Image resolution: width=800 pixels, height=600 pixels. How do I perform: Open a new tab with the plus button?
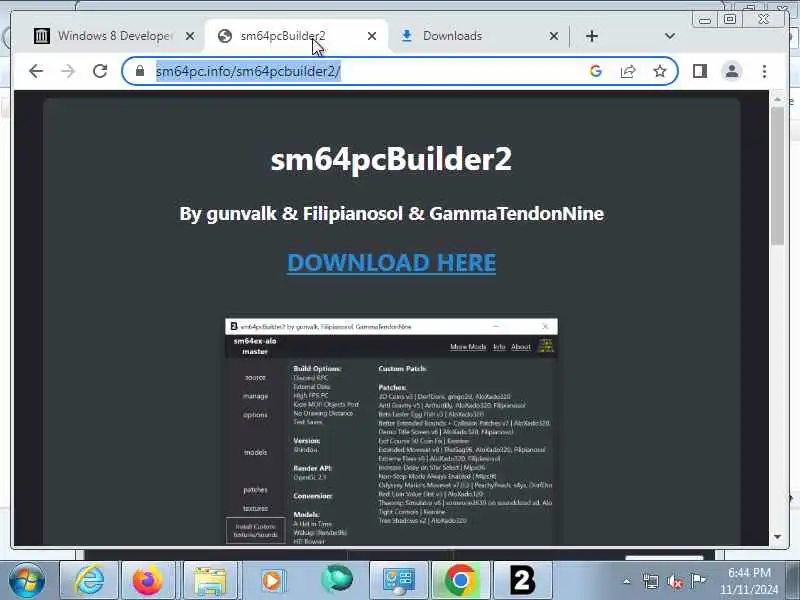tap(592, 36)
